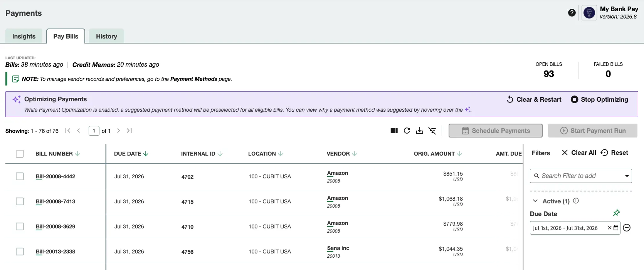
Task: Toggle the select-all bills checkbox
Action: coord(20,154)
